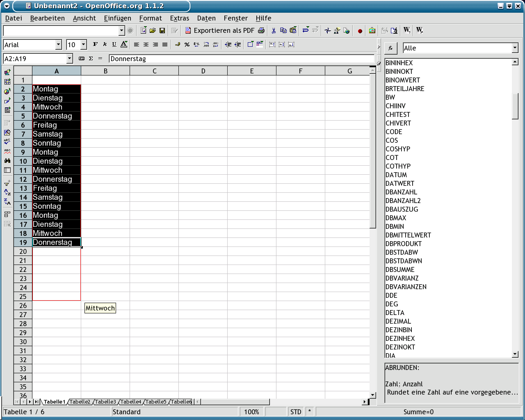Open the function wizard fx button
The image size is (525, 420).
click(x=390, y=48)
